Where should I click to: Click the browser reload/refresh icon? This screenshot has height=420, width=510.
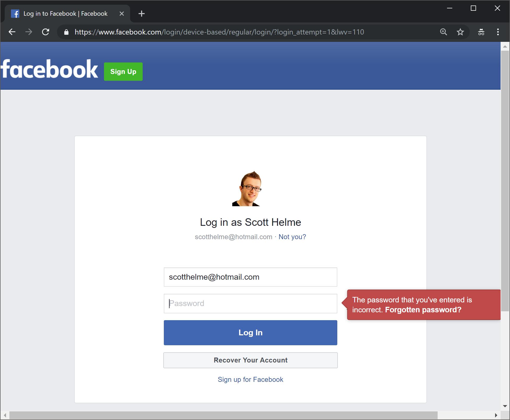coord(46,32)
